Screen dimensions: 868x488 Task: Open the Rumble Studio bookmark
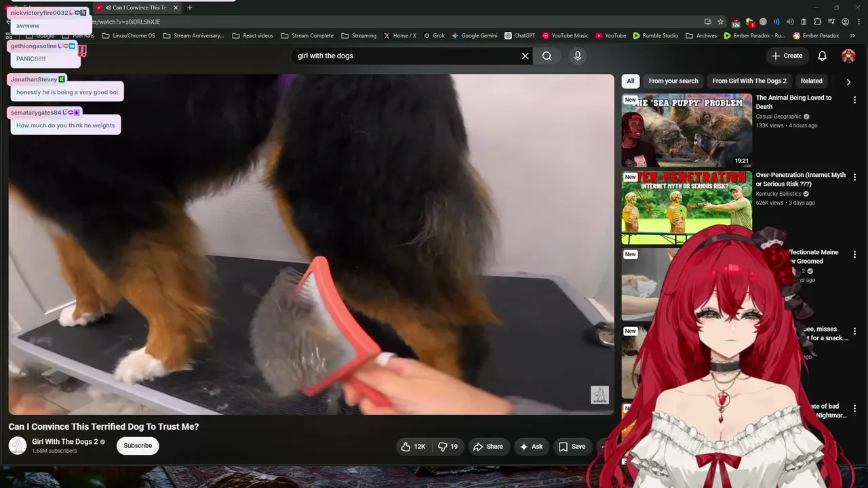click(656, 36)
